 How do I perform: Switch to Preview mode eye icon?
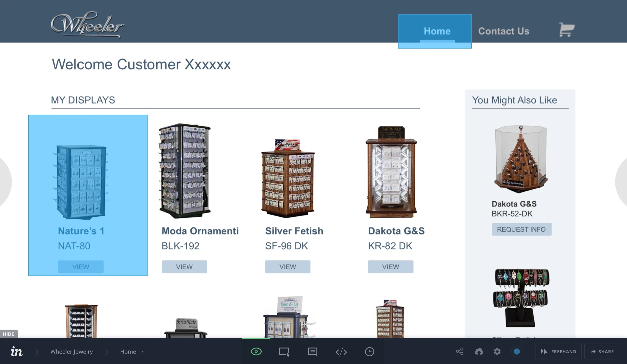coord(256,352)
